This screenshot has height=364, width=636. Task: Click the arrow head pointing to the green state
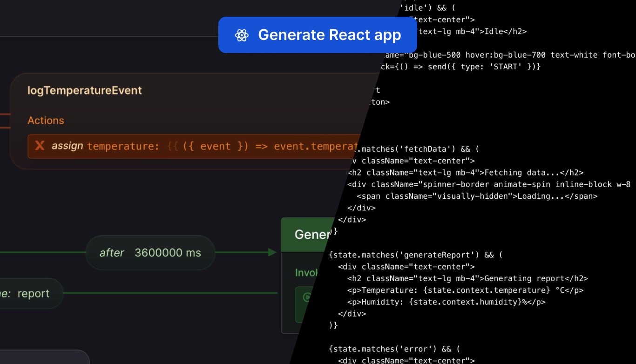pyautogui.click(x=272, y=252)
